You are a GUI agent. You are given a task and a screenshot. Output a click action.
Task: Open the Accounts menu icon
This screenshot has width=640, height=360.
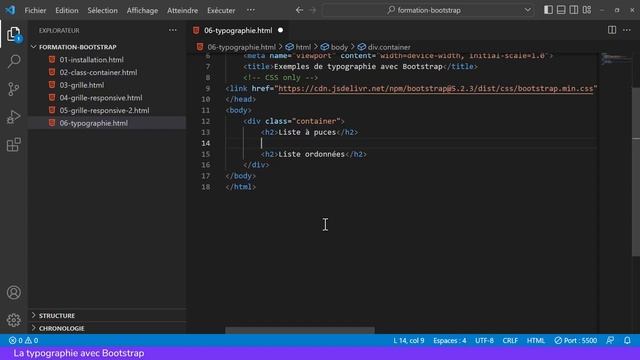[13, 293]
